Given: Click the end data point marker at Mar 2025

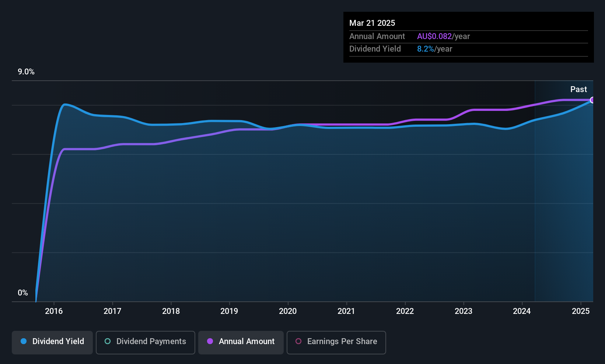Looking at the screenshot, I should pos(592,100).
